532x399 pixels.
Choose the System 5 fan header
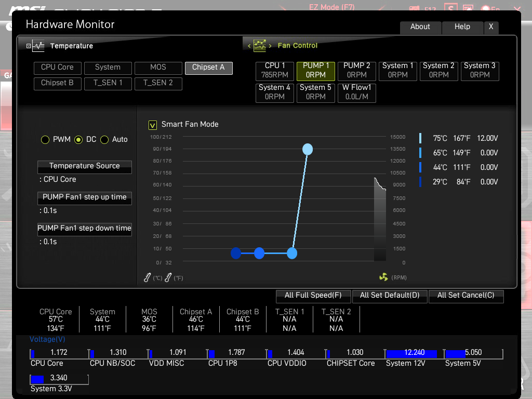[x=316, y=92]
